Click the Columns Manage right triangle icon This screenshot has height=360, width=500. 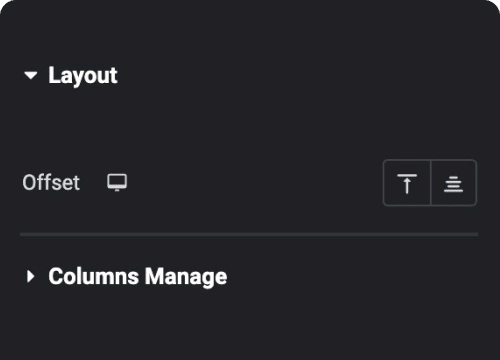31,276
